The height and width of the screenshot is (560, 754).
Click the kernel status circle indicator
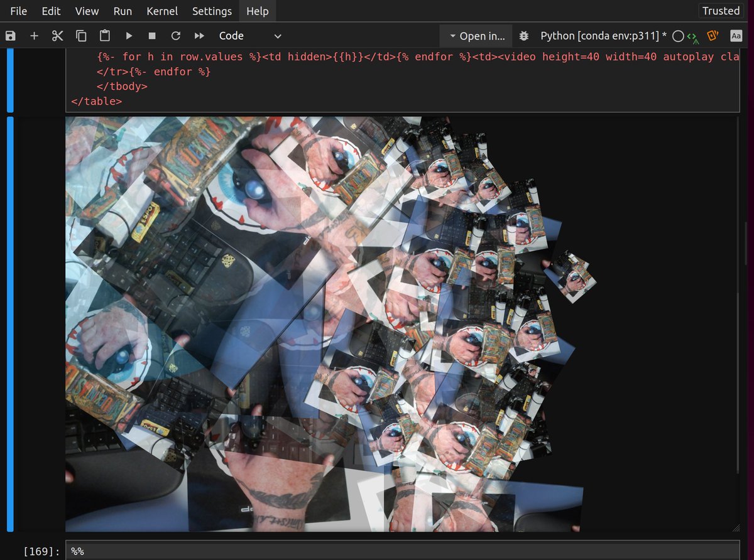tap(678, 36)
